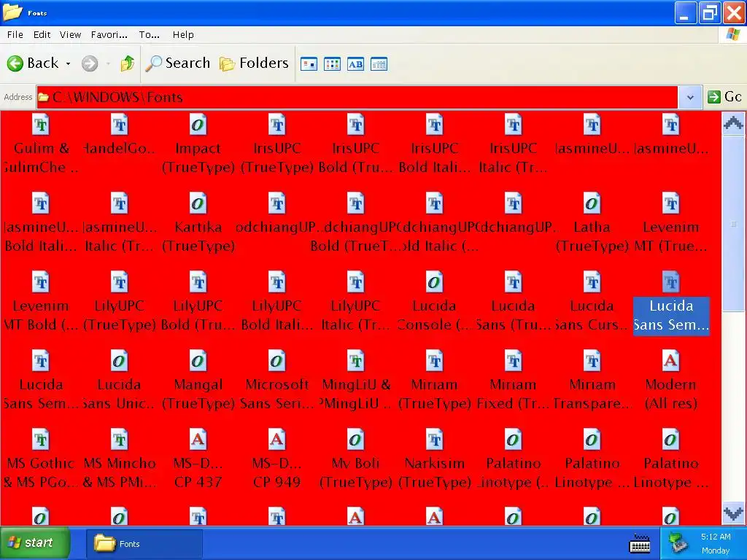This screenshot has height=560, width=747.
Task: Open the File menu
Action: (x=15, y=35)
